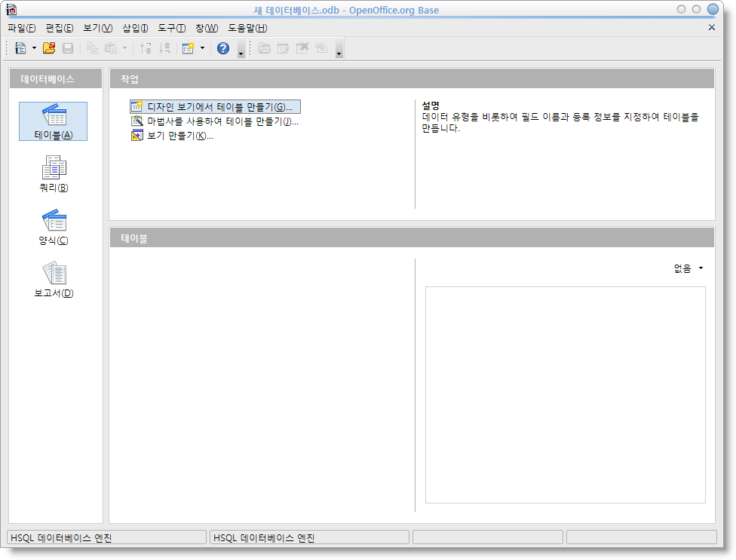Click the table wizard task icon
The image size is (736, 560).
coord(137,121)
